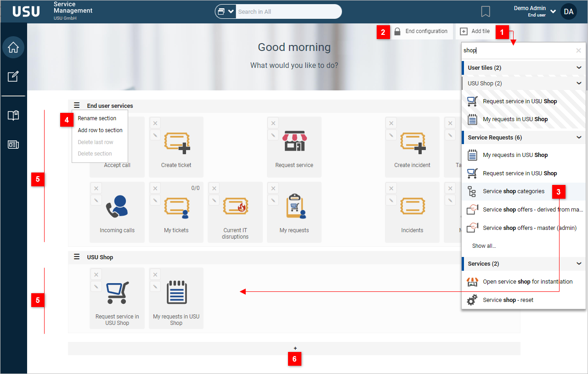The height and width of the screenshot is (374, 588).
Task: Remove the Create ticket tile with its X
Action: tap(155, 123)
